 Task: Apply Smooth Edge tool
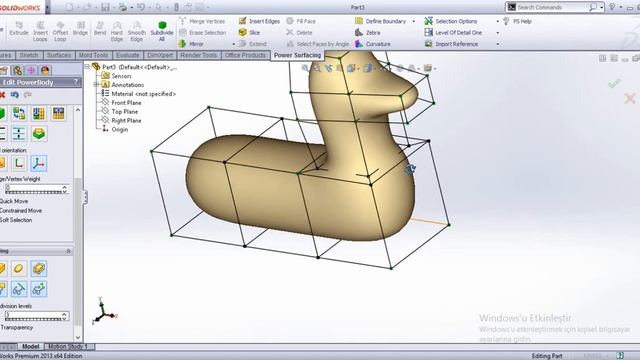(137, 32)
